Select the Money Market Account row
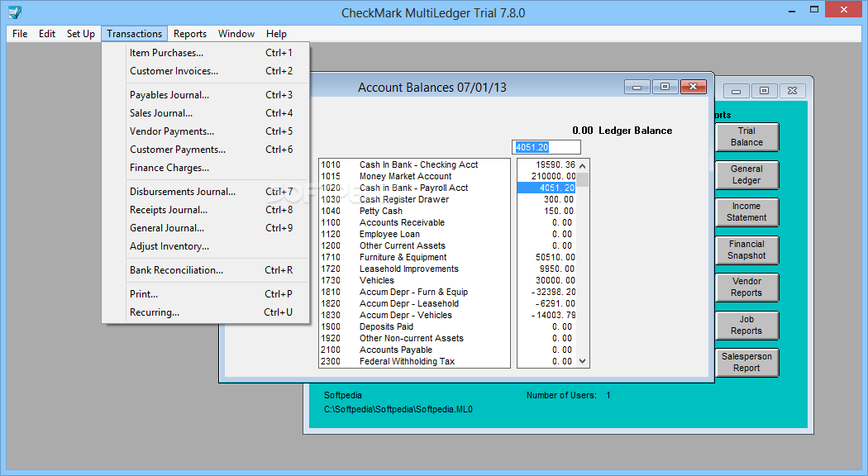This screenshot has height=476, width=868. [415, 177]
